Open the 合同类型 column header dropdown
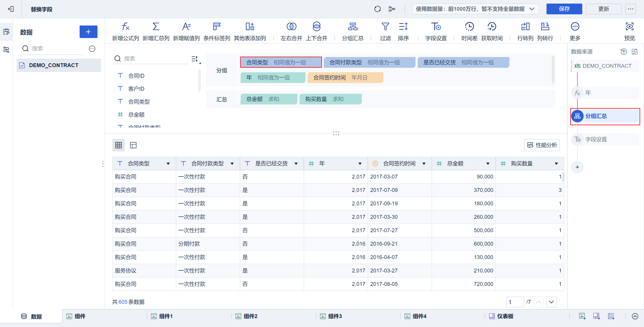The image size is (644, 327). pyautogui.click(x=168, y=164)
